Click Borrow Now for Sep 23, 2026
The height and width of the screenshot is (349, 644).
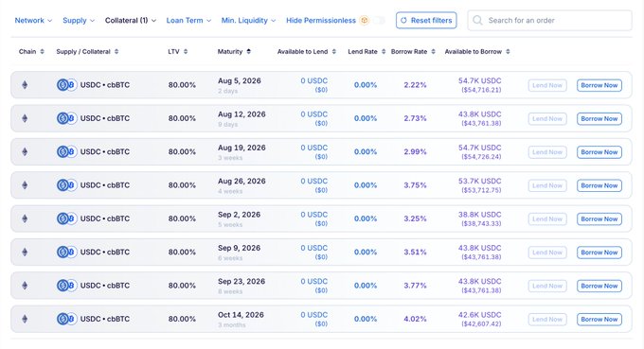[x=599, y=286]
